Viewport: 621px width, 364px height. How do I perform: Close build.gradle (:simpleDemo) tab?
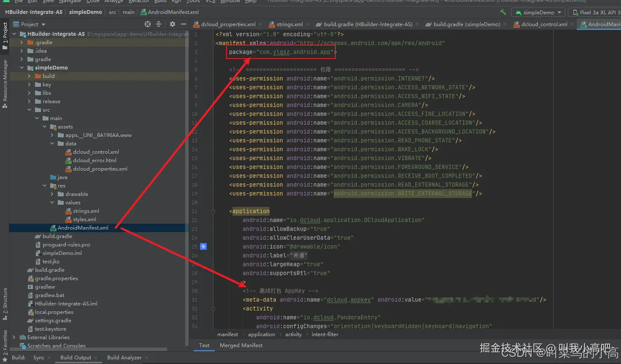tap(505, 24)
